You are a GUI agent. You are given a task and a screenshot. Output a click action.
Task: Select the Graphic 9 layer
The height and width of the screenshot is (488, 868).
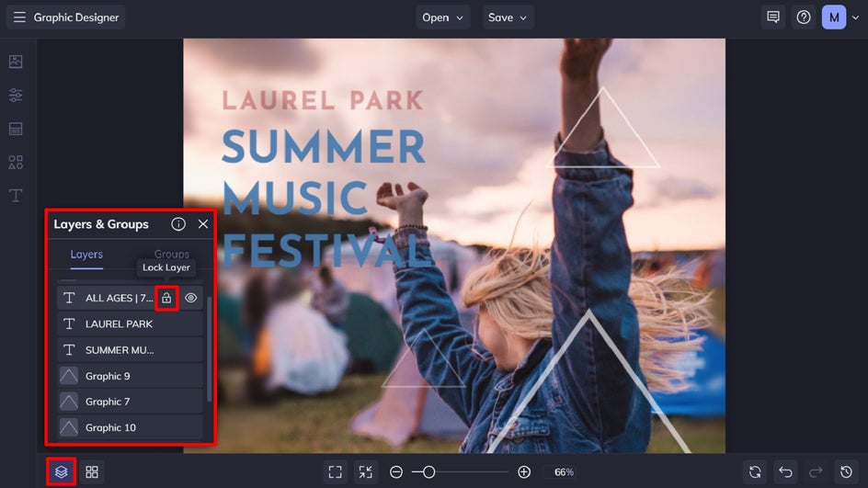coord(130,376)
